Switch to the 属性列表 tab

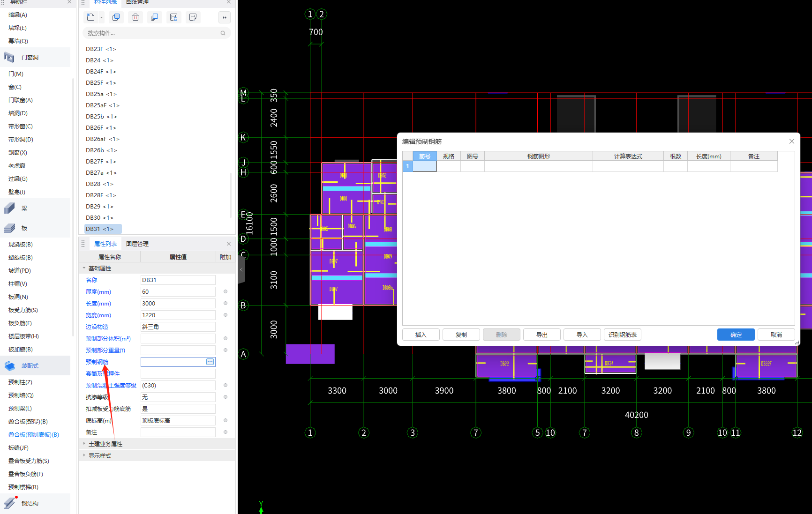[105, 244]
